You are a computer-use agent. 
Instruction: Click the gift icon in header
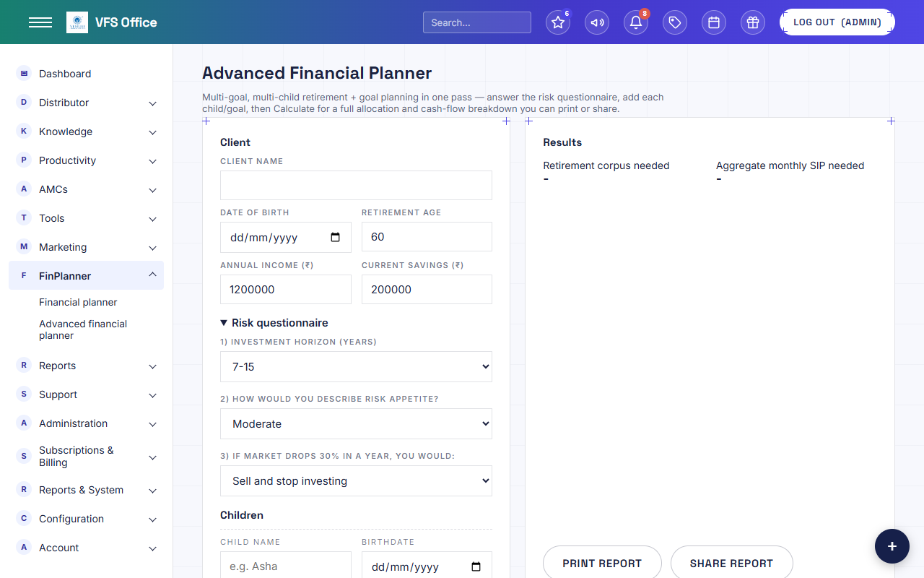(753, 22)
